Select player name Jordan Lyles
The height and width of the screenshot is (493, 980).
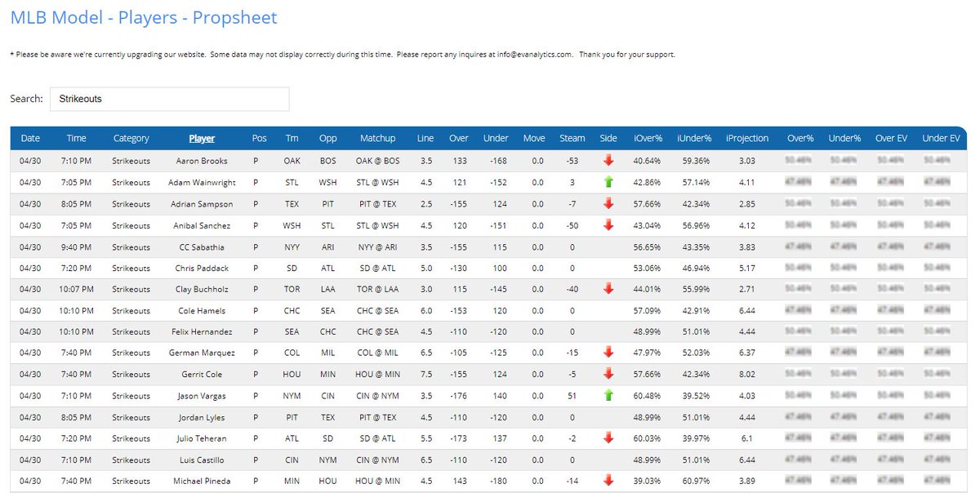point(202,416)
